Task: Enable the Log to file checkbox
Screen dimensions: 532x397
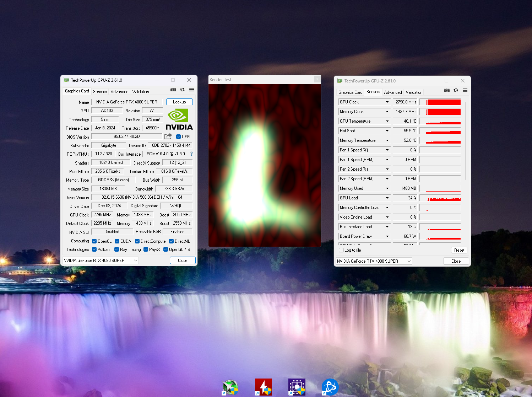Action: tap(341, 250)
